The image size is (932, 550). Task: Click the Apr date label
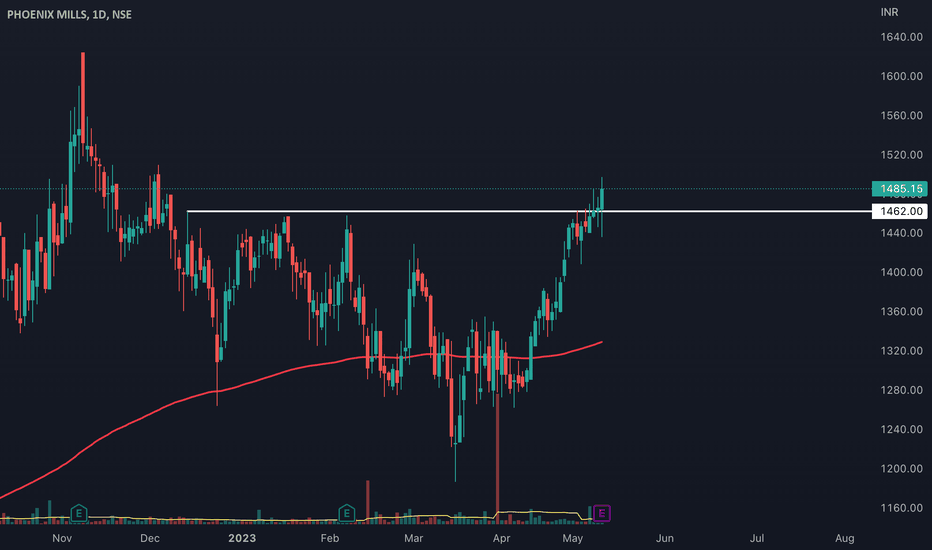click(x=502, y=538)
